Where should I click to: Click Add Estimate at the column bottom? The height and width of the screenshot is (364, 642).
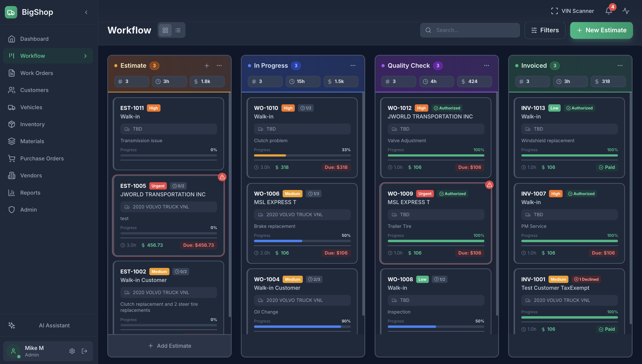(169, 346)
